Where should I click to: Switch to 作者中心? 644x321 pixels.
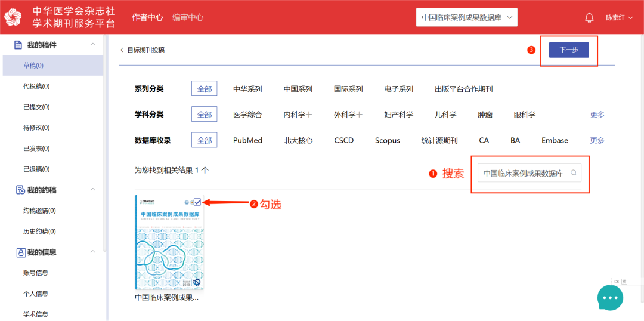click(147, 17)
